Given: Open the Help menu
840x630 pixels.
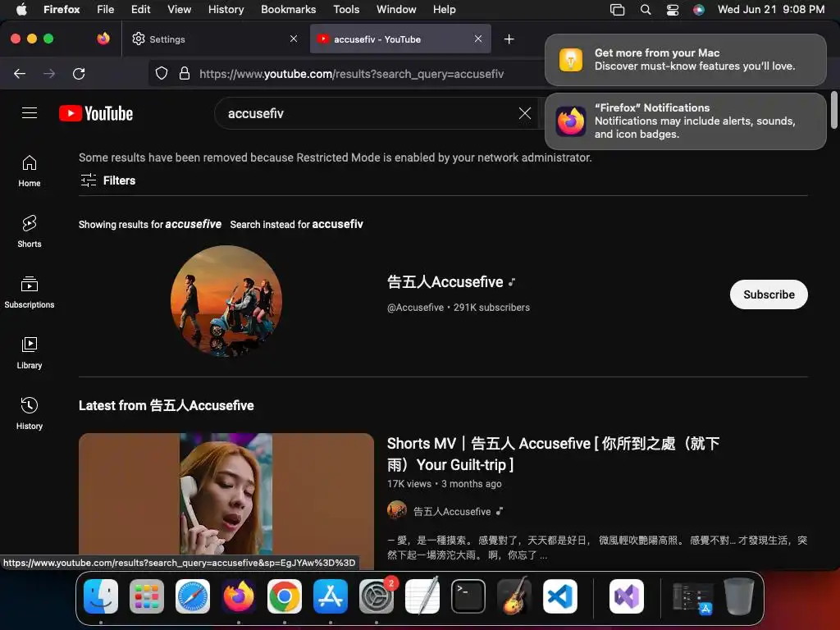Looking at the screenshot, I should (x=444, y=10).
